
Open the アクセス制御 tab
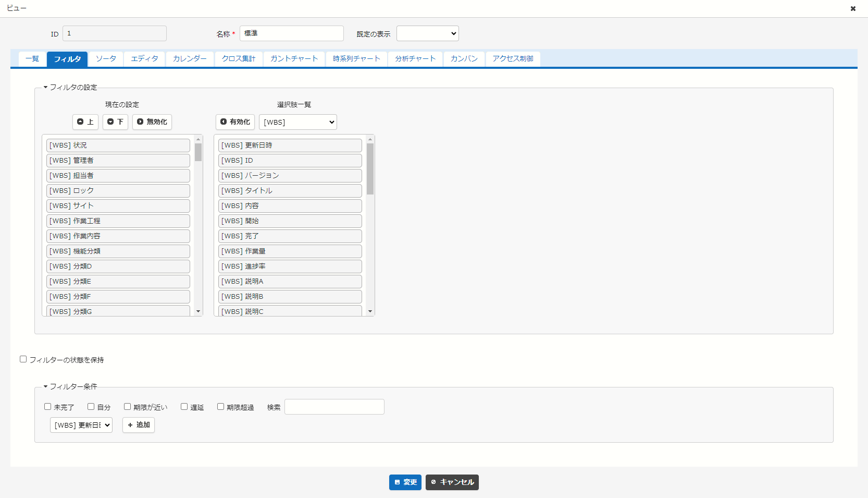coord(513,59)
